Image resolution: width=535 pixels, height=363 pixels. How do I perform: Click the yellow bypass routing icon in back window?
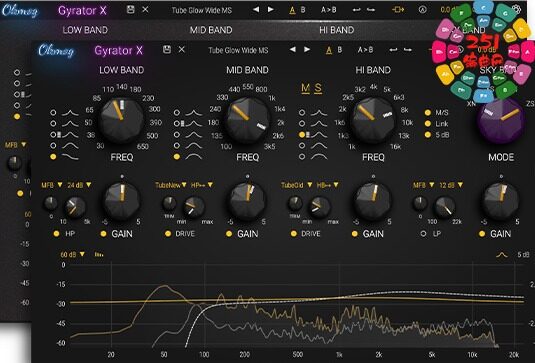pyautogui.click(x=398, y=10)
